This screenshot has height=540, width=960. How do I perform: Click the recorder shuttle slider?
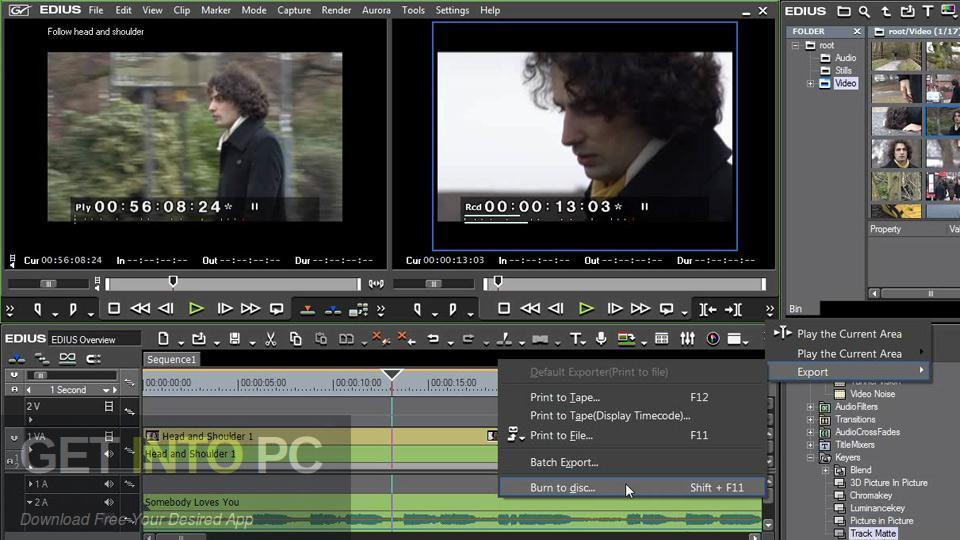tap(433, 283)
